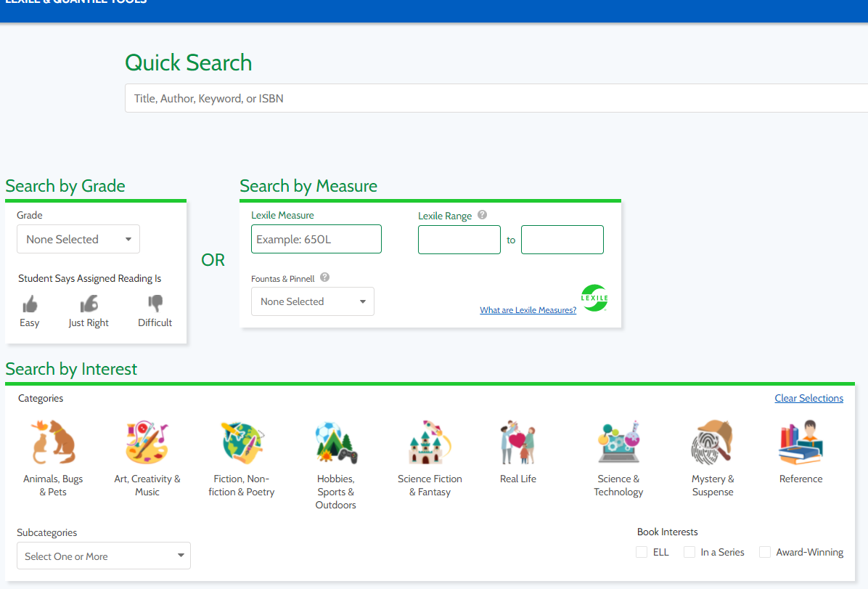Click the Search by Grade heading
Screen dimensions: 868x589
pyautogui.click(x=65, y=186)
